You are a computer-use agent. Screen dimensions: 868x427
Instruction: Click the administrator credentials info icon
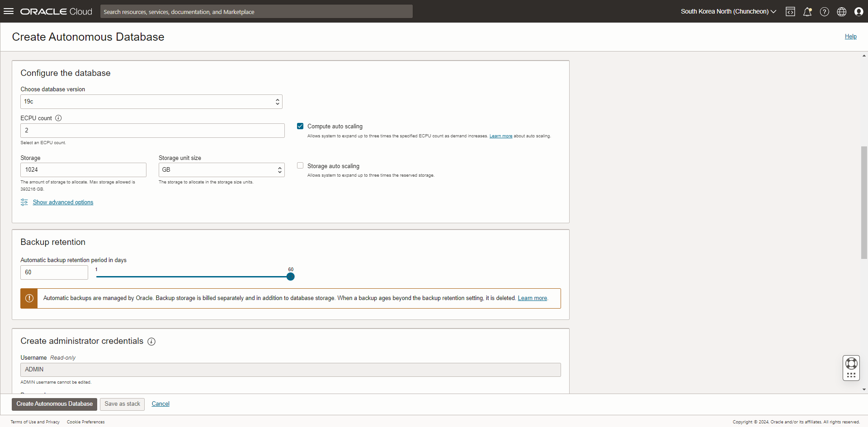tap(151, 342)
